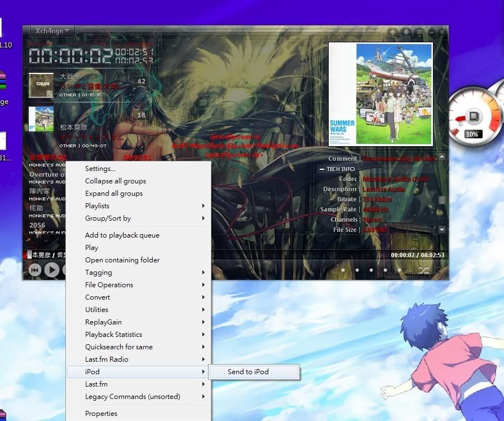The height and width of the screenshot is (421, 504).
Task: Select the 侘助 playlist track
Action: (x=36, y=208)
